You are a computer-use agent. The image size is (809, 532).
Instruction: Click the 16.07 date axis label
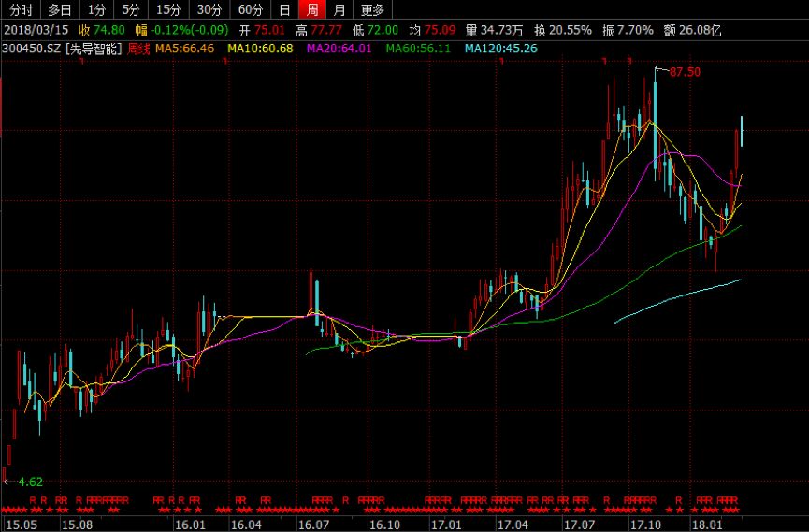pyautogui.click(x=313, y=525)
